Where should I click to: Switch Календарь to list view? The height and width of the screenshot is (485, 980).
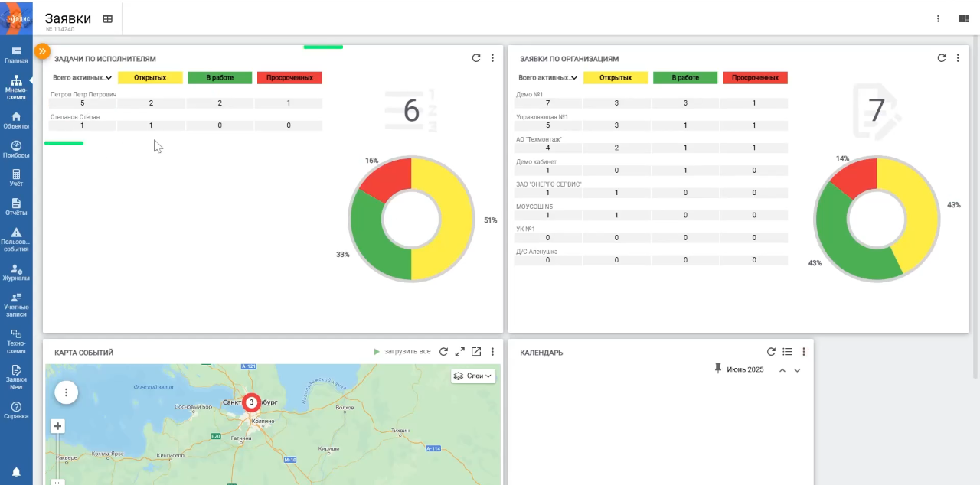pos(787,352)
